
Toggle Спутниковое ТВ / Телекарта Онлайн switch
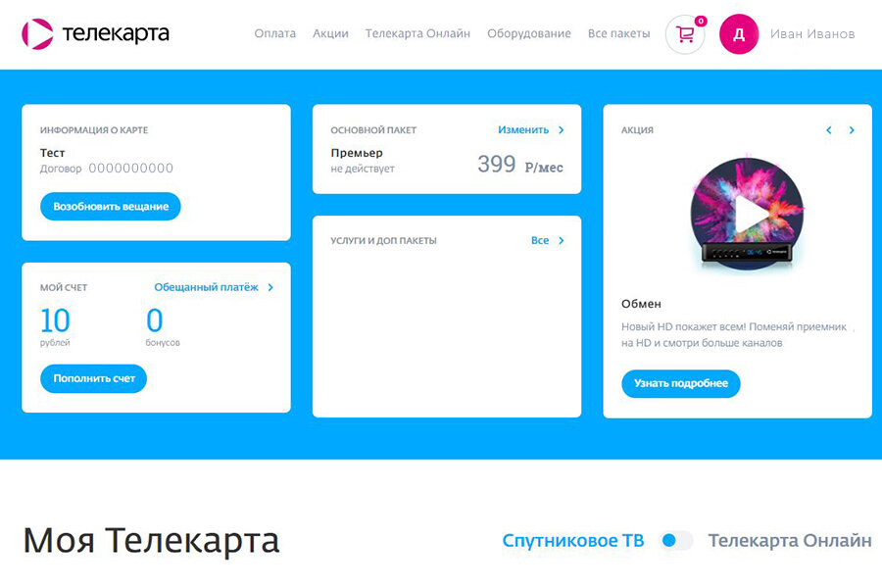pyautogui.click(x=675, y=540)
